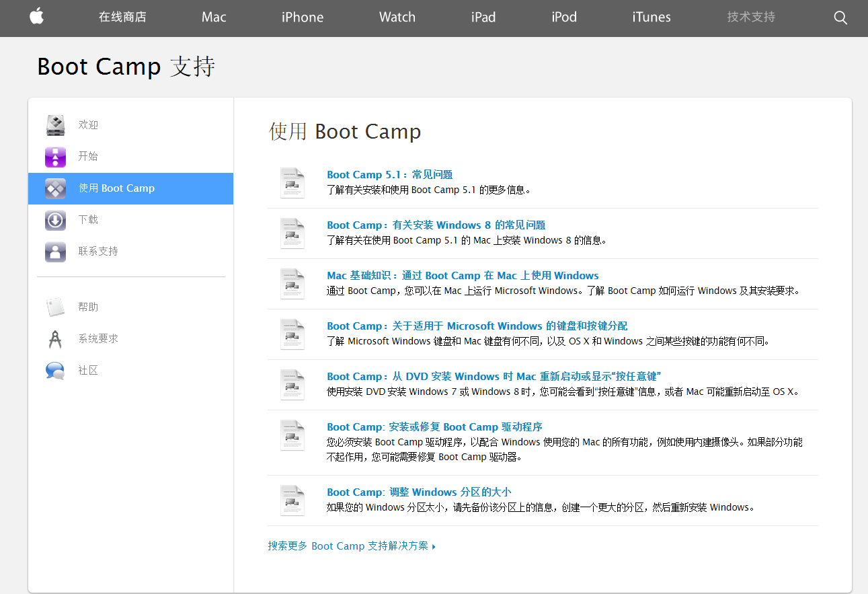Image resolution: width=868 pixels, height=594 pixels.
Task: Open link 有关安装 Windows 8 的常见问题
Action: point(436,225)
